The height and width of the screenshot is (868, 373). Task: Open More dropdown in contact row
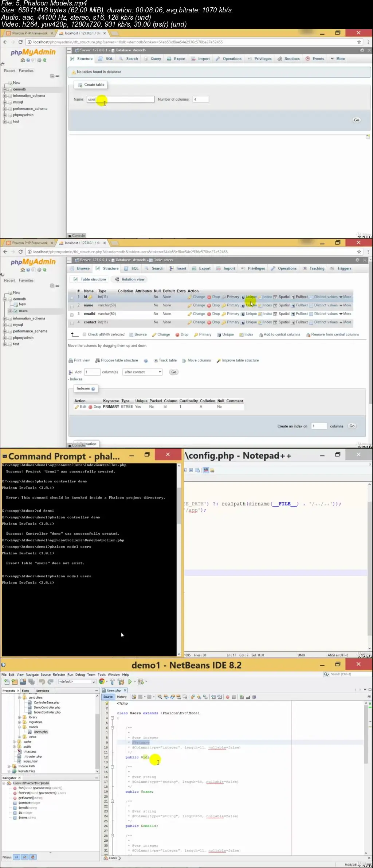coord(345,322)
